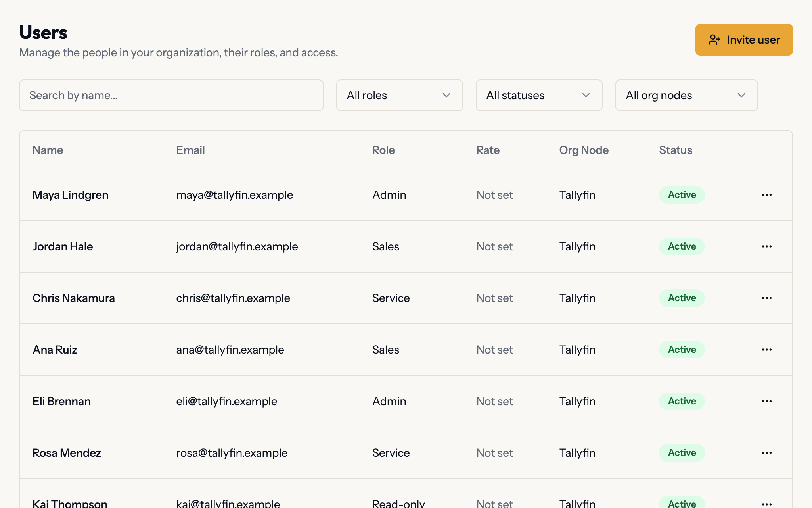
Task: Open the All statuses filter
Action: pyautogui.click(x=539, y=95)
